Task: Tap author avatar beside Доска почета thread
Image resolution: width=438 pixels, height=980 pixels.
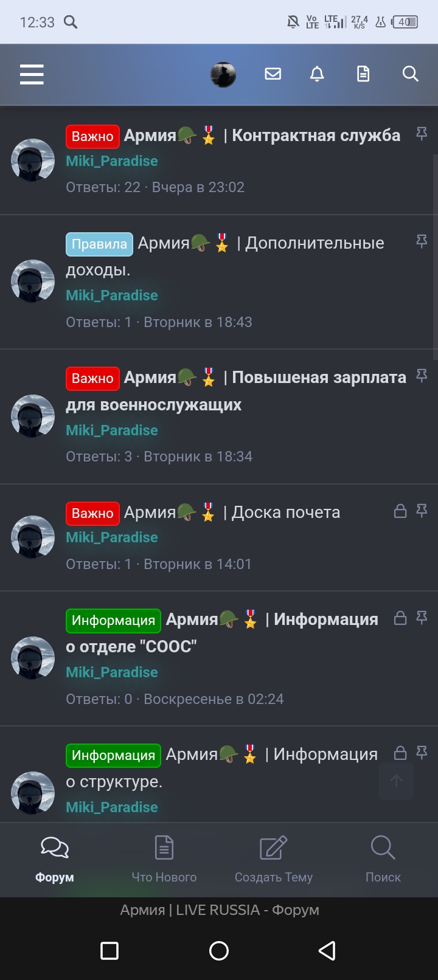Action: coord(33,537)
